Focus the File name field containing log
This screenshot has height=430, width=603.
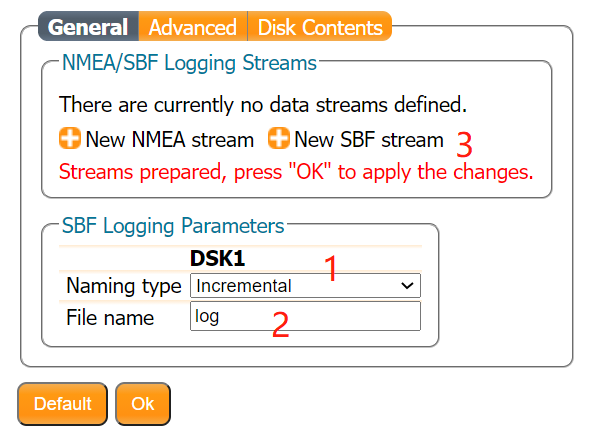pyautogui.click(x=305, y=316)
